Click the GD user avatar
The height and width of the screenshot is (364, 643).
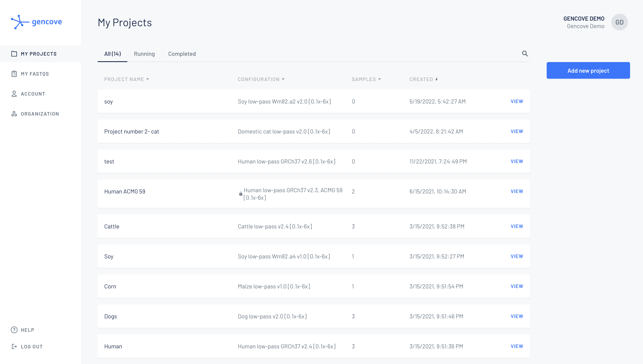(619, 22)
